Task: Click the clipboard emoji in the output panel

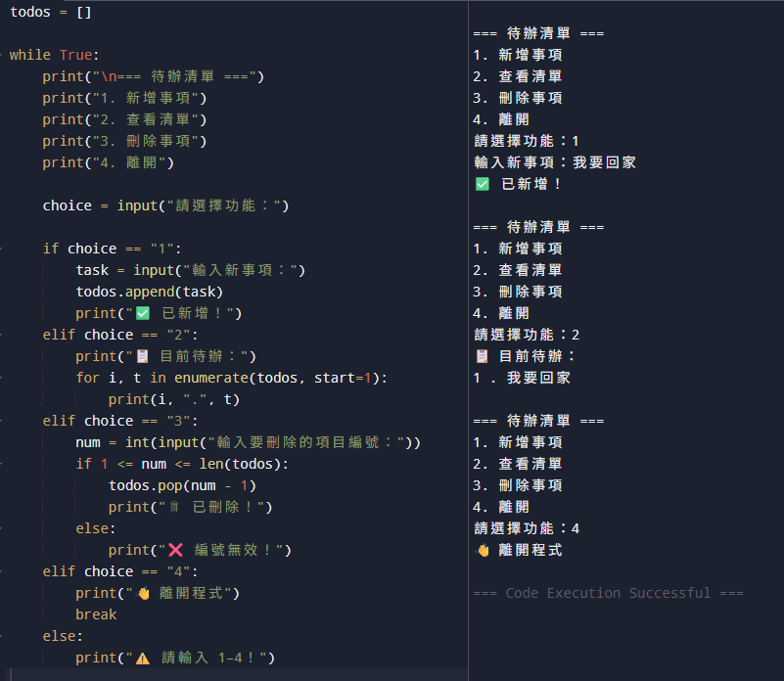Action: point(482,356)
